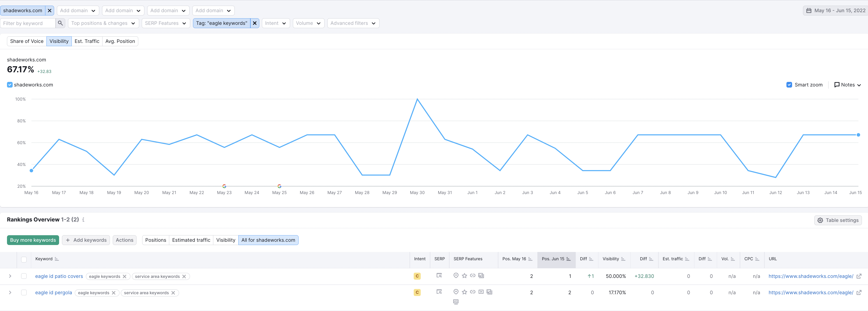The width and height of the screenshot is (868, 311).
Task: Click the Google update marker on May 23
Action: [224, 186]
